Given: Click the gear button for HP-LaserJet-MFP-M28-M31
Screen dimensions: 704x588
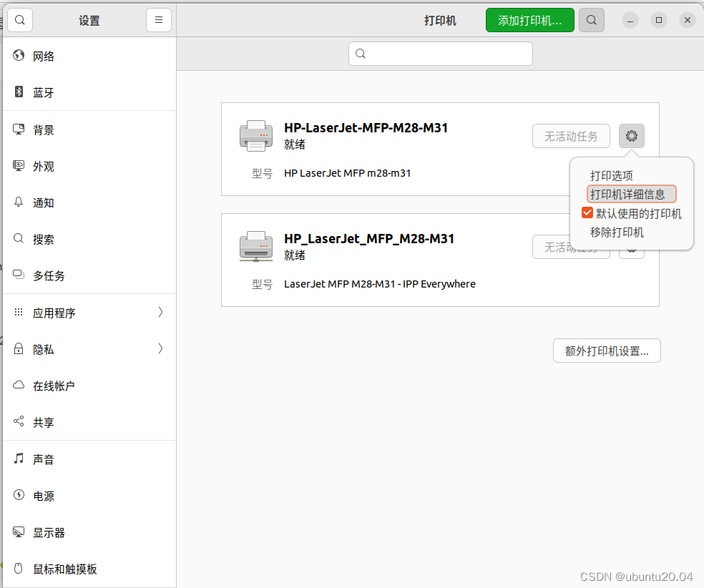Looking at the screenshot, I should point(632,136).
